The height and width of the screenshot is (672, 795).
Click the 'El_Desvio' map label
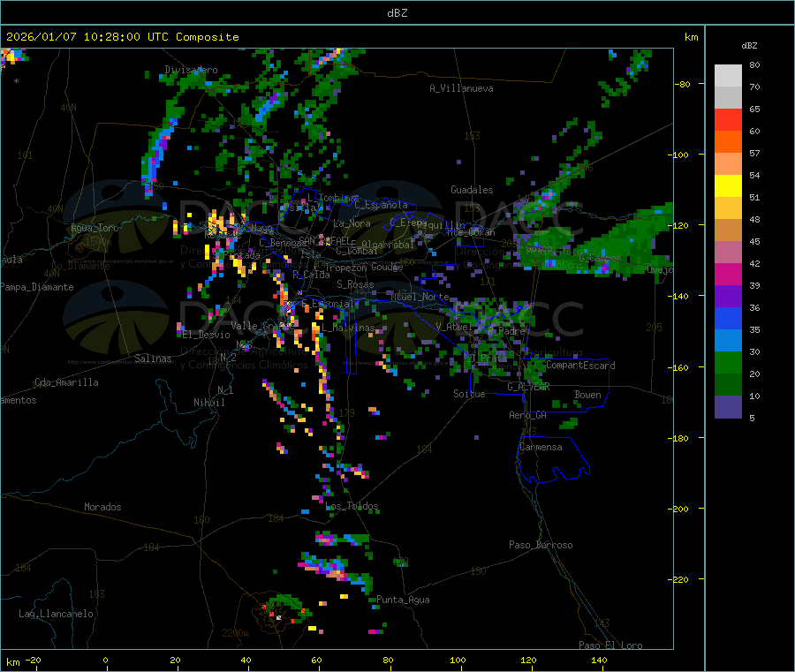point(206,335)
